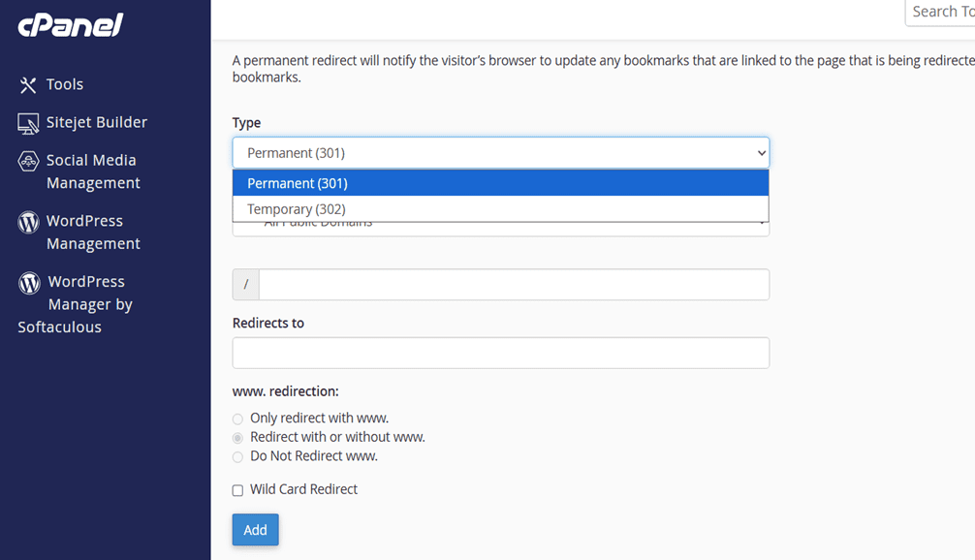Select 'Only redirect with www.' radio button
Screen dimensions: 975x560
pyautogui.click(x=237, y=420)
